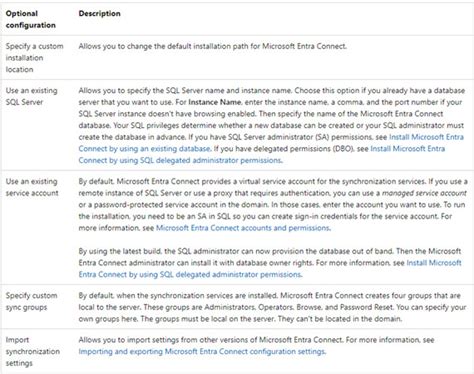Select the 'Specify custom sync groups' cell
This screenshot has width=474, height=374.
click(31, 301)
